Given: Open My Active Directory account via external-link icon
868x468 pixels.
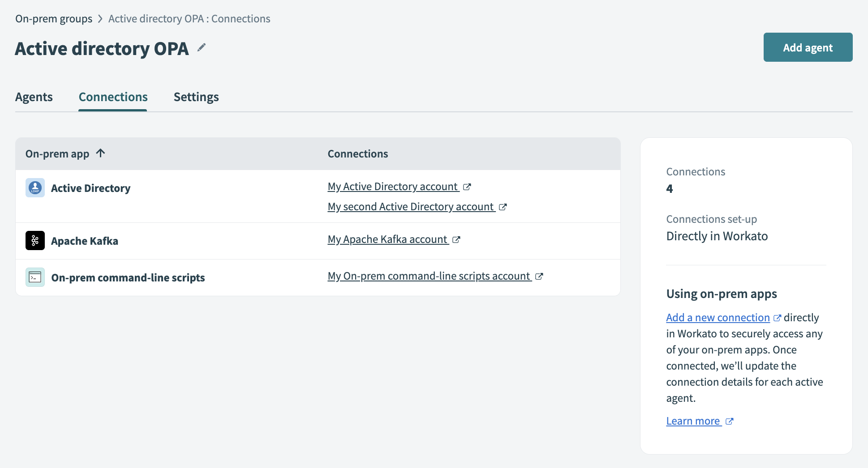Looking at the screenshot, I should tap(468, 187).
